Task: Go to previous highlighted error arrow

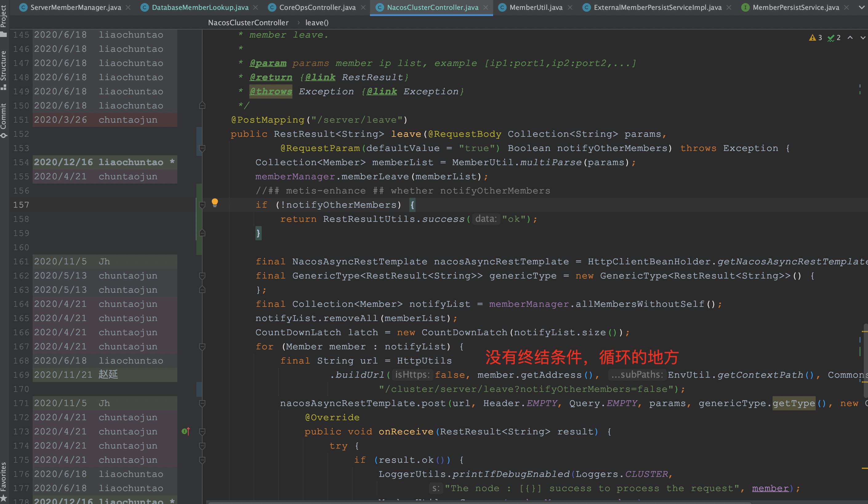Action: coord(850,38)
